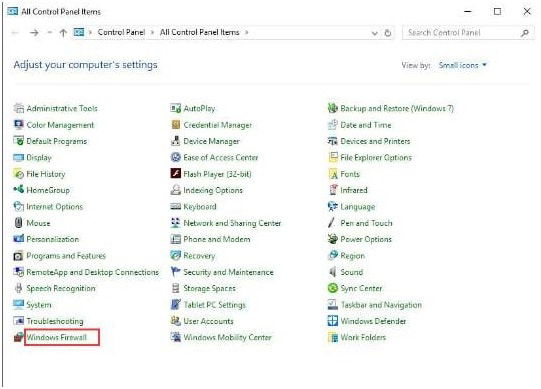
Task: Open the Indexing Options icon
Action: coord(176,190)
